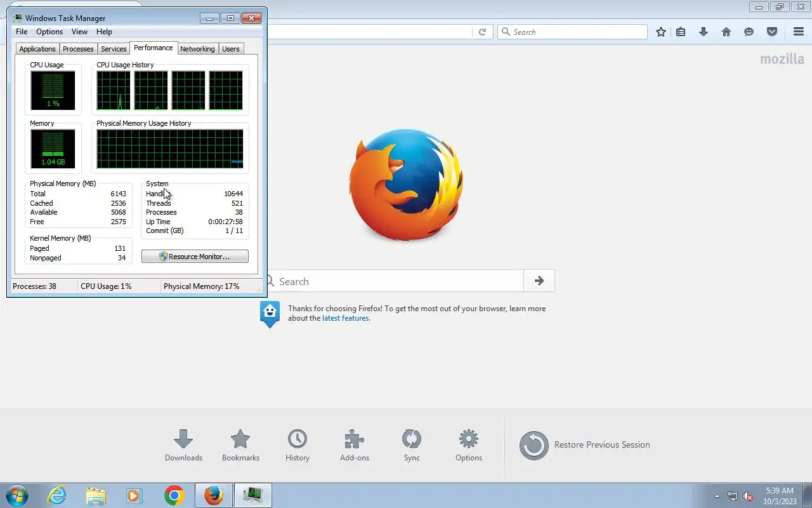Click the status bar Processes: 38 text
Image resolution: width=812 pixels, height=508 pixels.
(x=34, y=286)
